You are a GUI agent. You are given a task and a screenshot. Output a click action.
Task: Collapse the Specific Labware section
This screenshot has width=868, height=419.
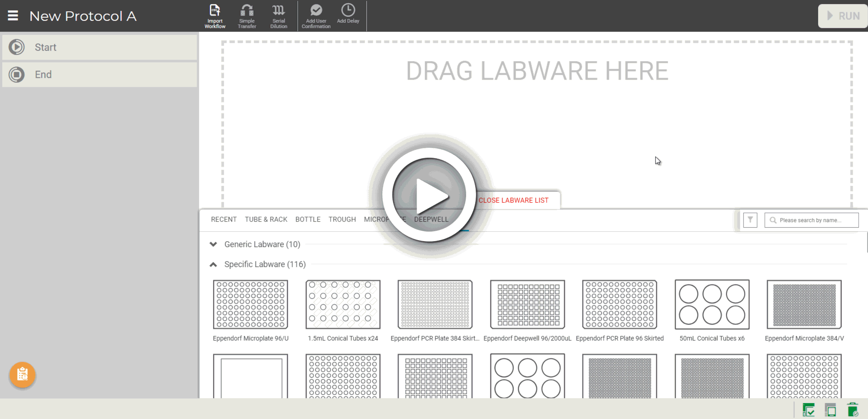click(213, 264)
